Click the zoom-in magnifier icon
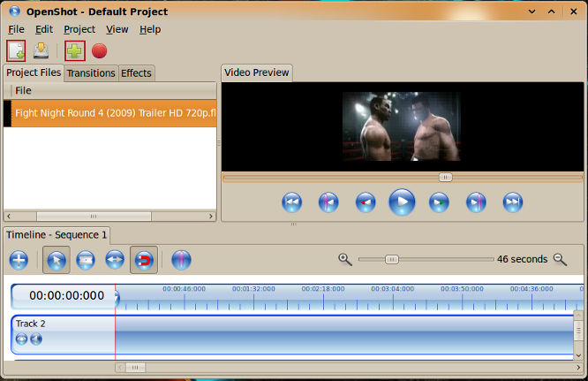 point(345,259)
